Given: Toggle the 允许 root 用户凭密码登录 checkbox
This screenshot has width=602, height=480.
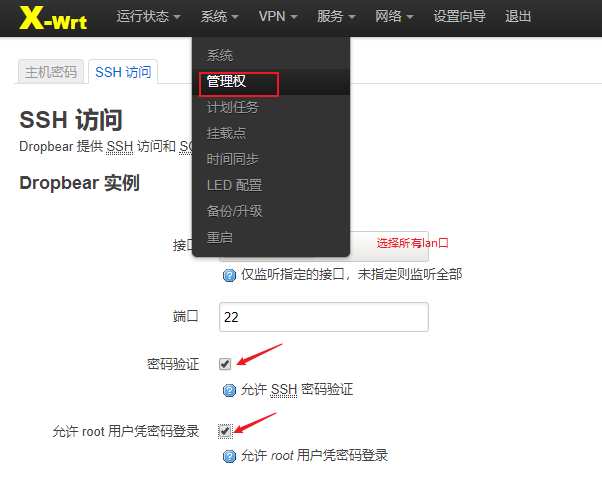Looking at the screenshot, I should point(225,431).
